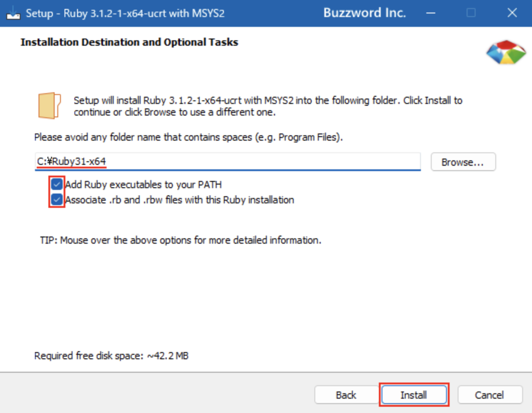
Task: Click the Buzzword Inc. label in title bar
Action: [365, 13]
